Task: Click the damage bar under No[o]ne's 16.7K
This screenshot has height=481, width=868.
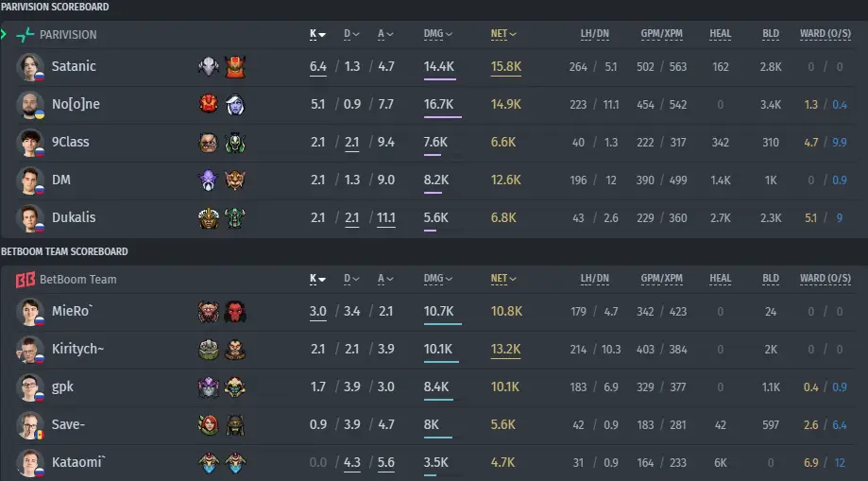Action: point(442,117)
